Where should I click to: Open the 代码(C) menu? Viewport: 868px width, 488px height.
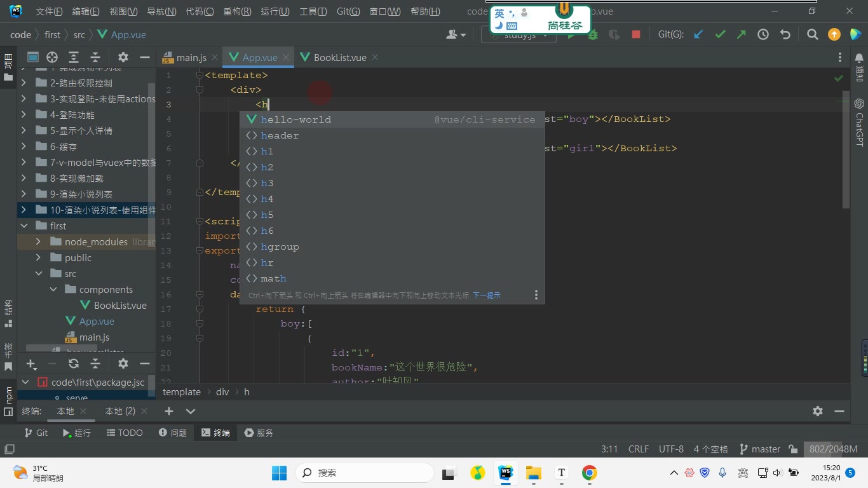200,11
